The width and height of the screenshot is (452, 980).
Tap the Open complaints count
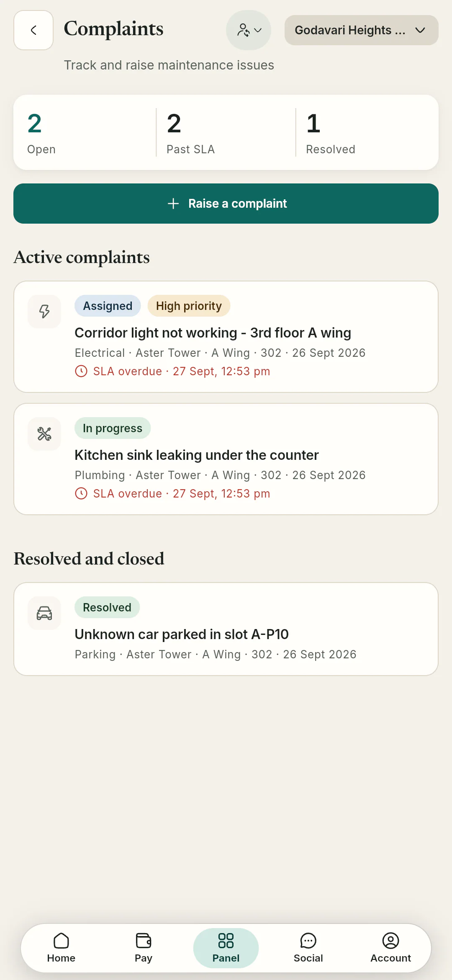41,133
